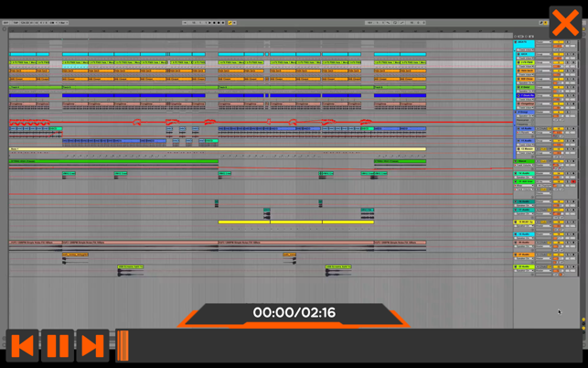Click the TAP tempo button

(16, 23)
